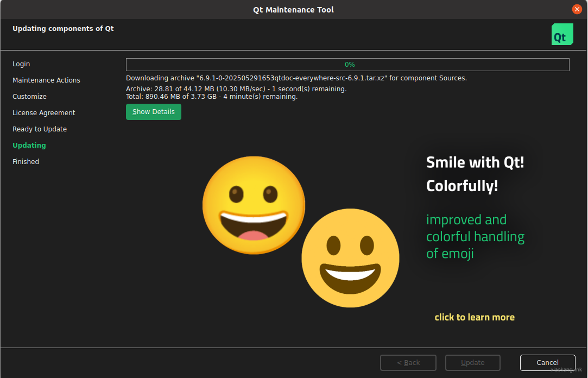Click the Show Details button
This screenshot has height=378, width=588.
pyautogui.click(x=153, y=112)
